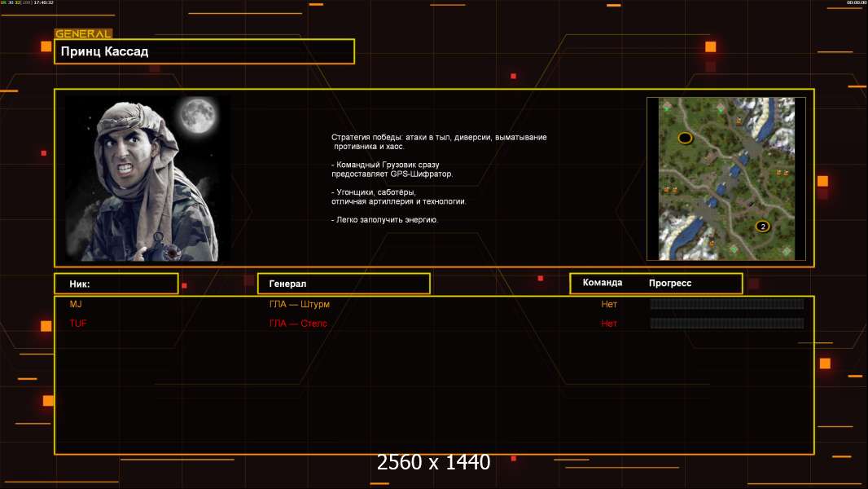This screenshot has height=489, width=868.
Task: Click the loading progress bar for MJ
Action: pyautogui.click(x=727, y=303)
